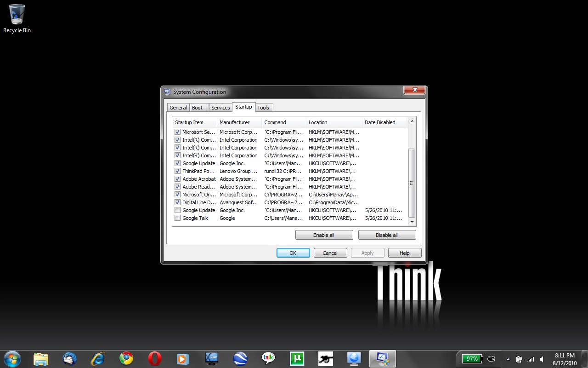
Task: Open uTorrent from the taskbar
Action: [x=297, y=359]
